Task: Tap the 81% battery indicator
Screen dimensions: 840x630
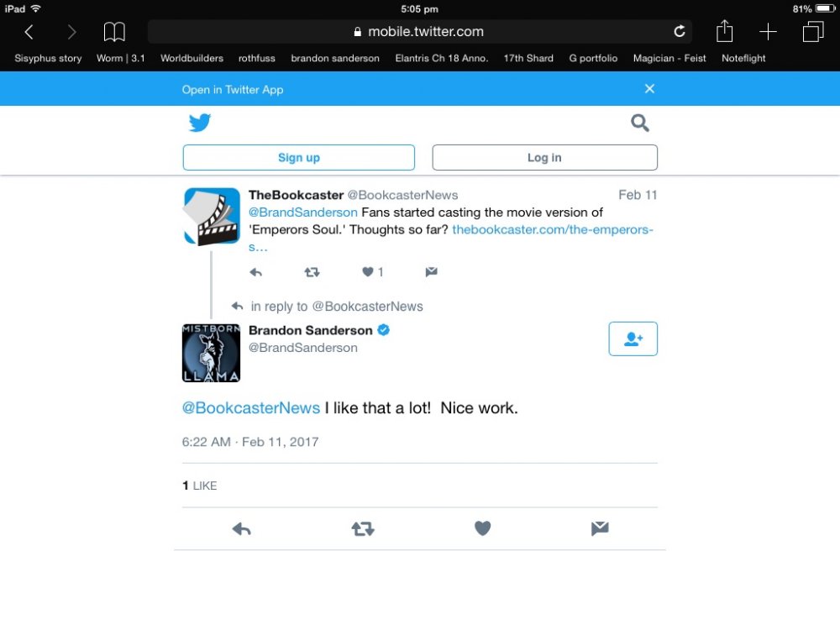Action: click(x=813, y=9)
